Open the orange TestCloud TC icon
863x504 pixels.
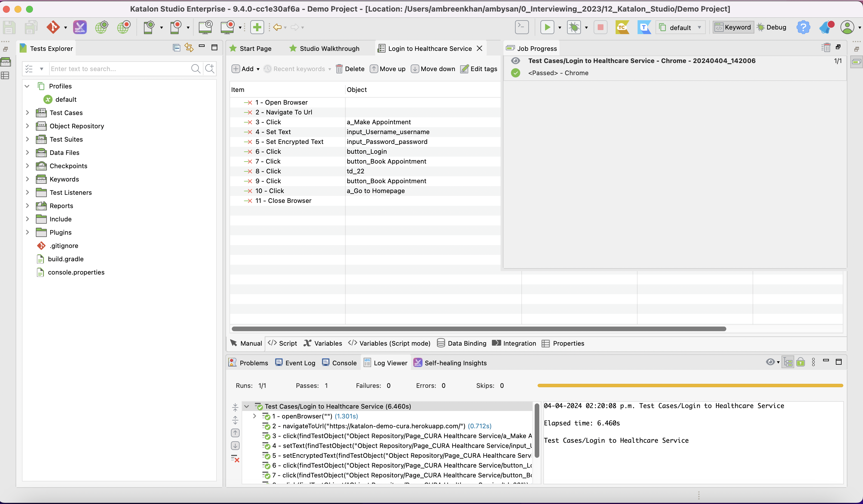[x=622, y=27]
